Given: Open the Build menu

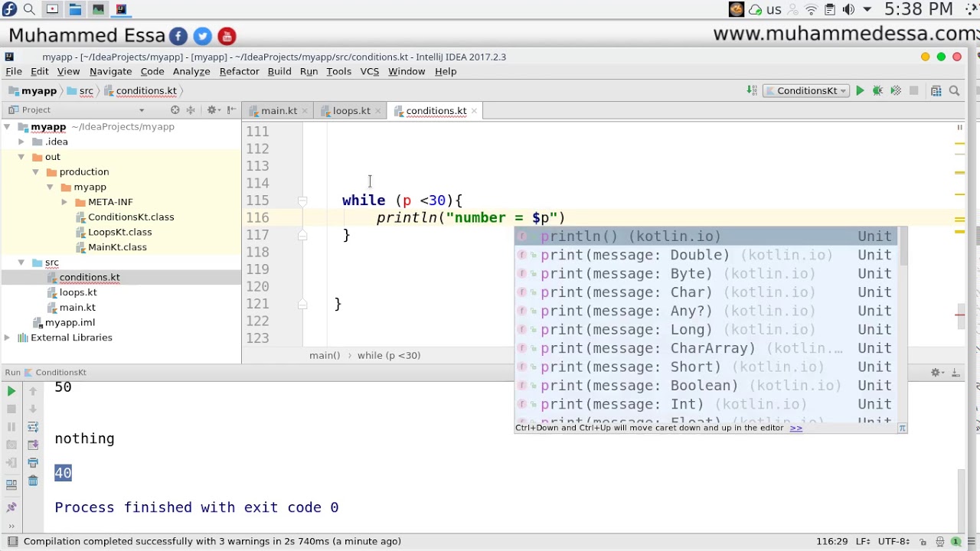Looking at the screenshot, I should click(279, 71).
